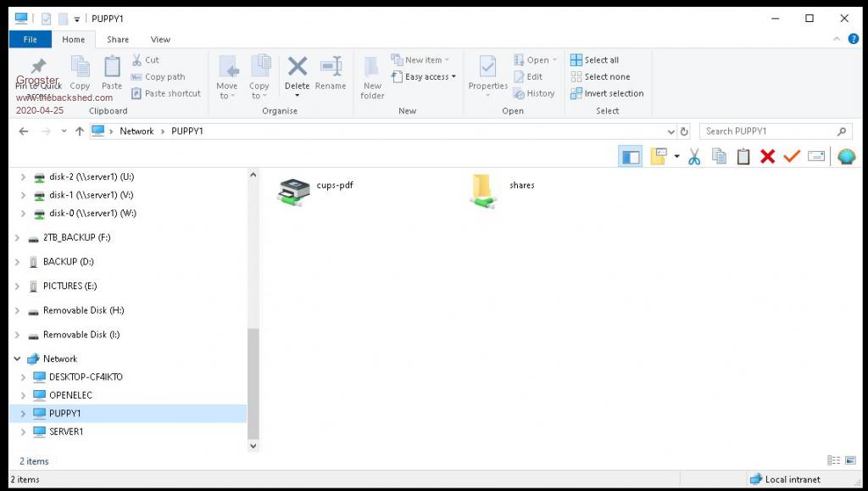Open the Copy to dropdown
Image resolution: width=868 pixels, height=491 pixels.
(x=259, y=77)
